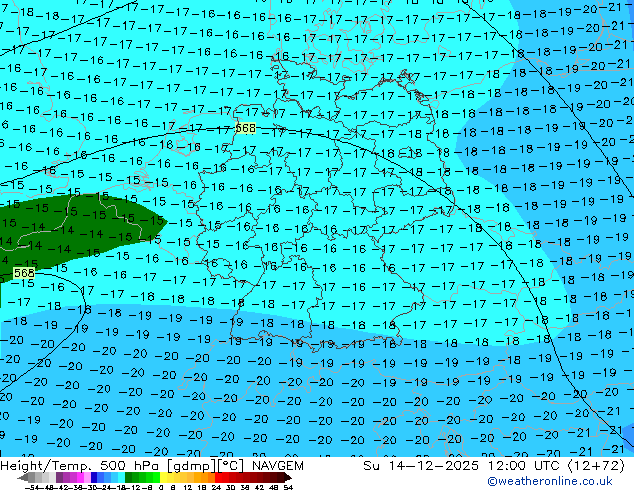Click the '(12+72)' forecast hour text
Viewport: 634px width, 490px height.
[597, 466]
